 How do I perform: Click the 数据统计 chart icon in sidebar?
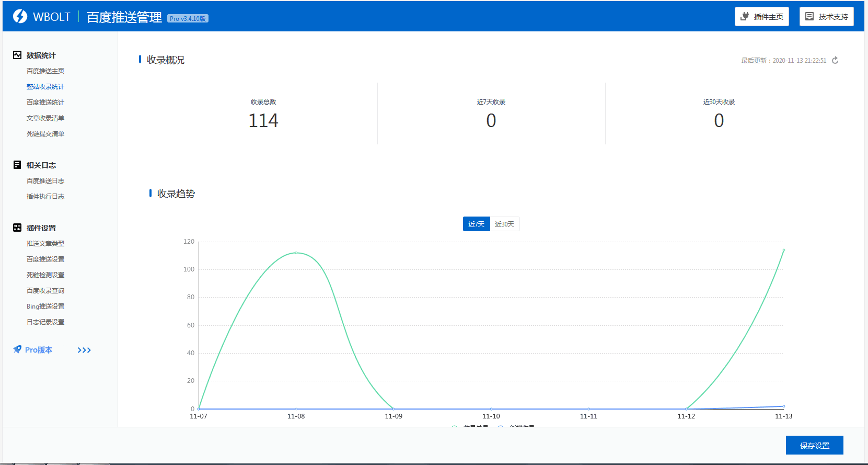coord(17,55)
